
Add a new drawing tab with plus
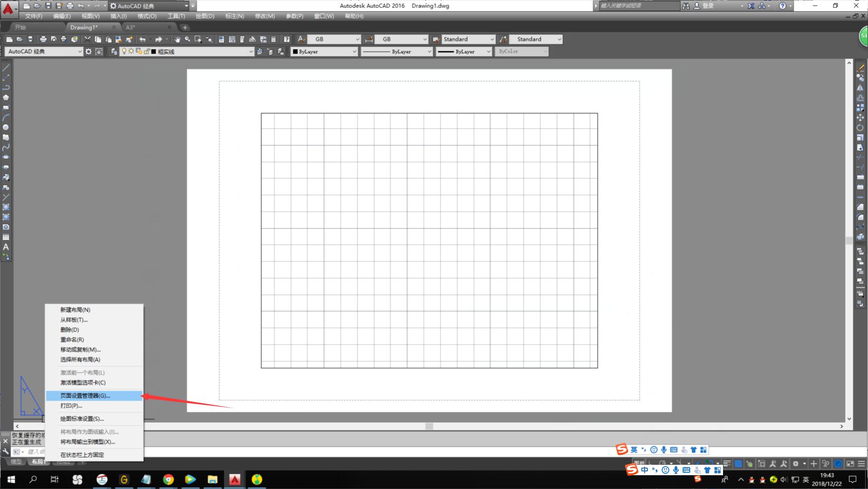tap(185, 27)
